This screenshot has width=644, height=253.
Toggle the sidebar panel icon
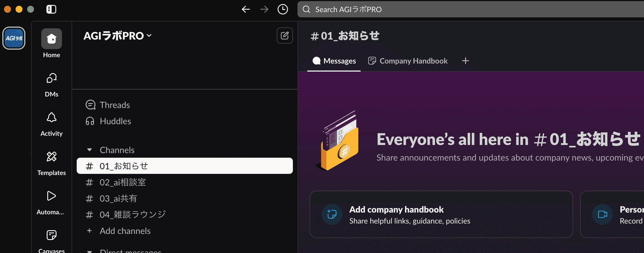51,9
